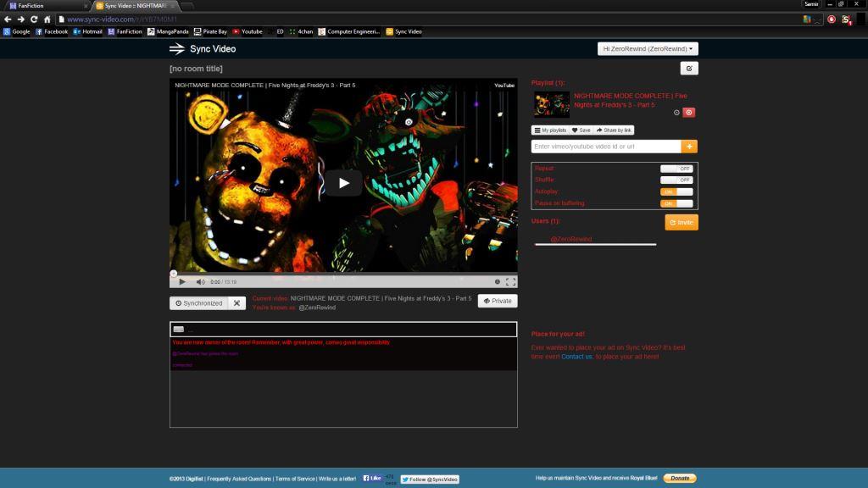Click the YouTube logo in player
Viewport: 868px width, 488px height.
point(504,86)
